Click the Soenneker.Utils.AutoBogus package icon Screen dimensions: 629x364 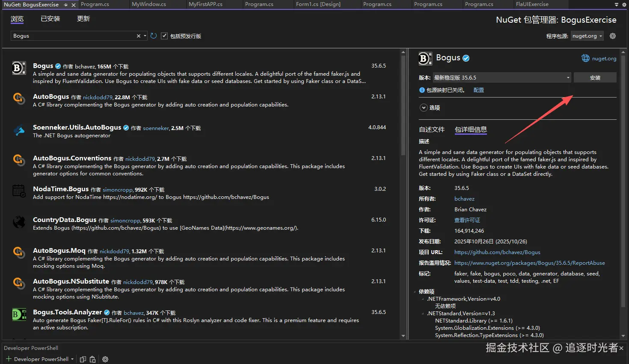[x=19, y=130]
